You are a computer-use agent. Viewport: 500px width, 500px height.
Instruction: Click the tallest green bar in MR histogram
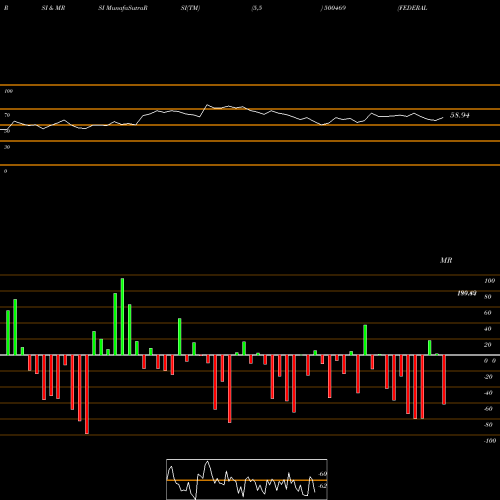click(x=122, y=317)
